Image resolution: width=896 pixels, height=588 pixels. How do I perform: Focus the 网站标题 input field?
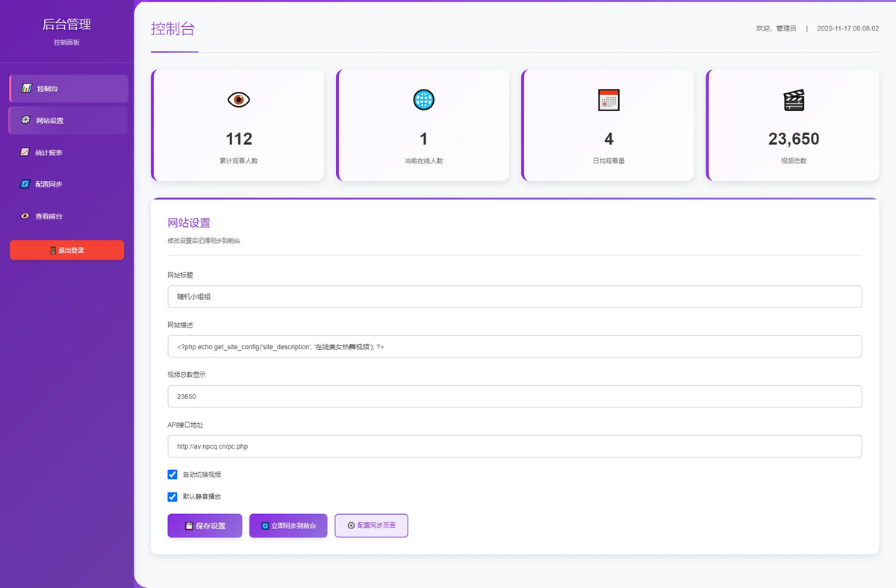[x=514, y=296]
